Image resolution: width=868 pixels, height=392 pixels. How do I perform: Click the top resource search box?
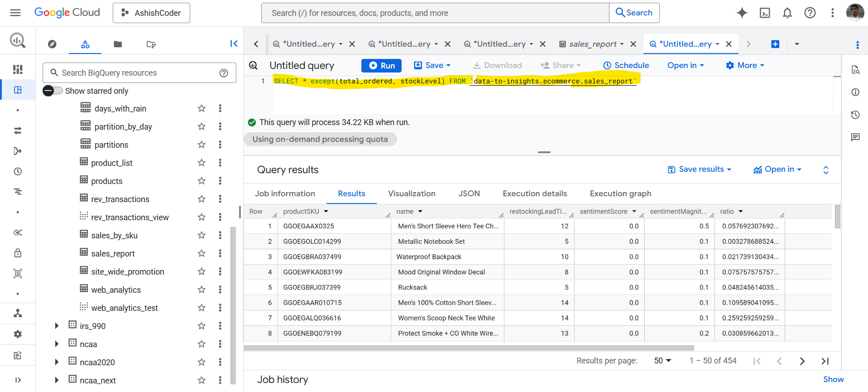pyautogui.click(x=435, y=13)
